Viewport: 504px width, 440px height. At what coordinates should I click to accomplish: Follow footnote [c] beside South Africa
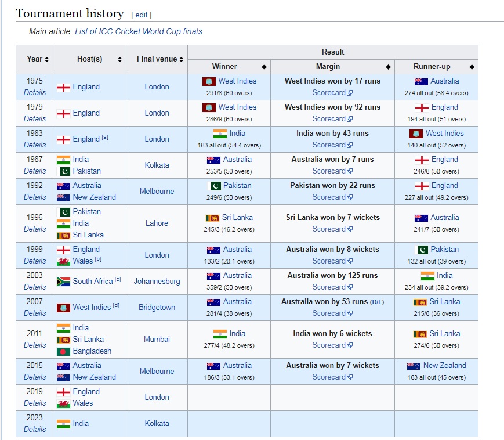[118, 279]
